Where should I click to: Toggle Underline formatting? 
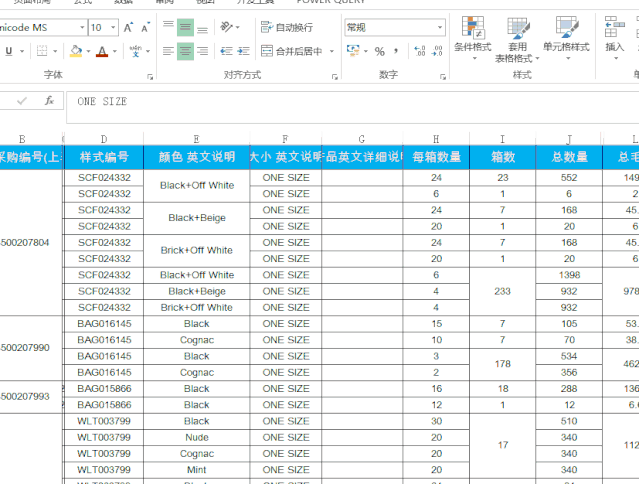pos(9,51)
